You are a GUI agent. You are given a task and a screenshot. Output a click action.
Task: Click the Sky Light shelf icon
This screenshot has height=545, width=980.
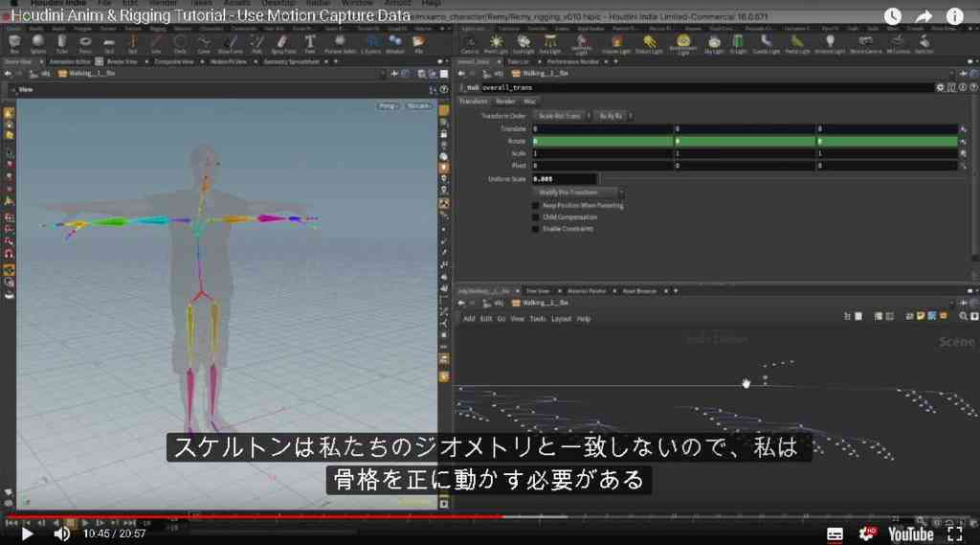click(x=714, y=43)
